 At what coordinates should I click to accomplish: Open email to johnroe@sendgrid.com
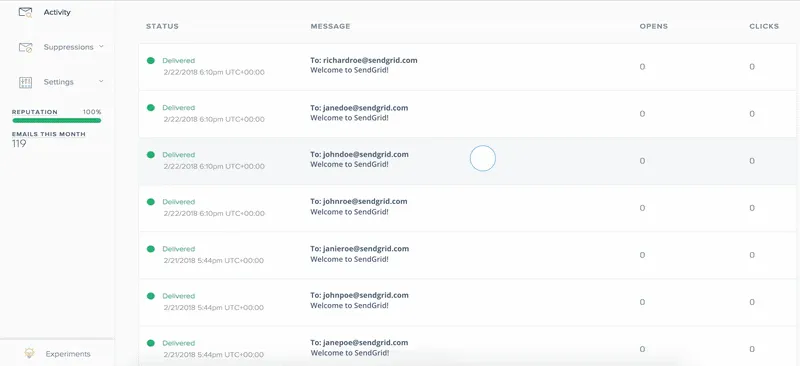pos(359,201)
